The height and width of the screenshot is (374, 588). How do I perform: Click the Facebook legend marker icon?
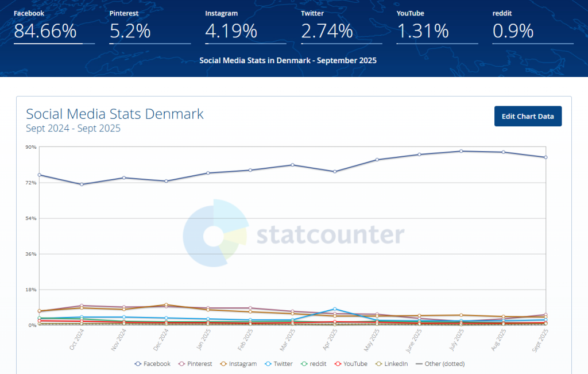click(138, 364)
